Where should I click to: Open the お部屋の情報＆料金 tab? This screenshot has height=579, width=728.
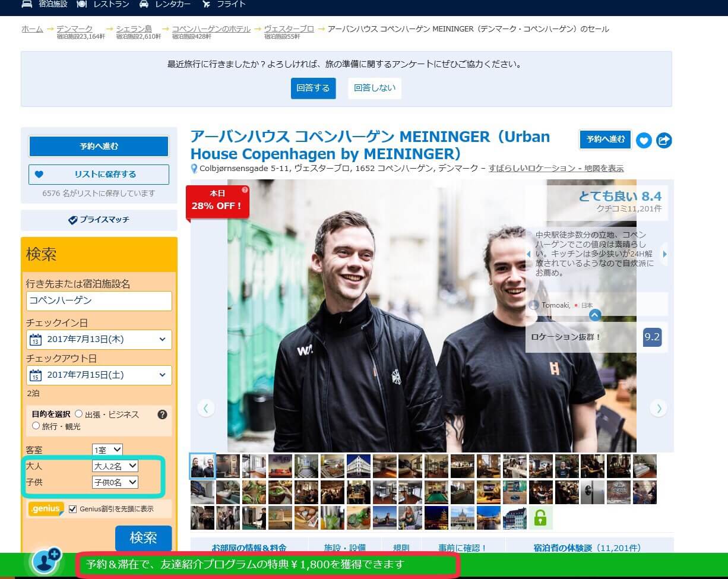(x=249, y=548)
